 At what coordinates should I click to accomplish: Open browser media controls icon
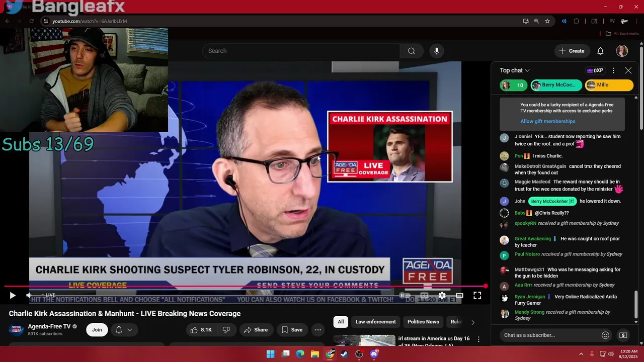coord(612,21)
